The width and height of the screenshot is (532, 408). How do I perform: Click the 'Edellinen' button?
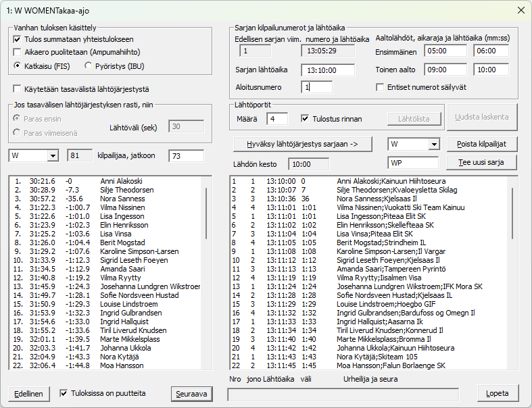[29, 394]
